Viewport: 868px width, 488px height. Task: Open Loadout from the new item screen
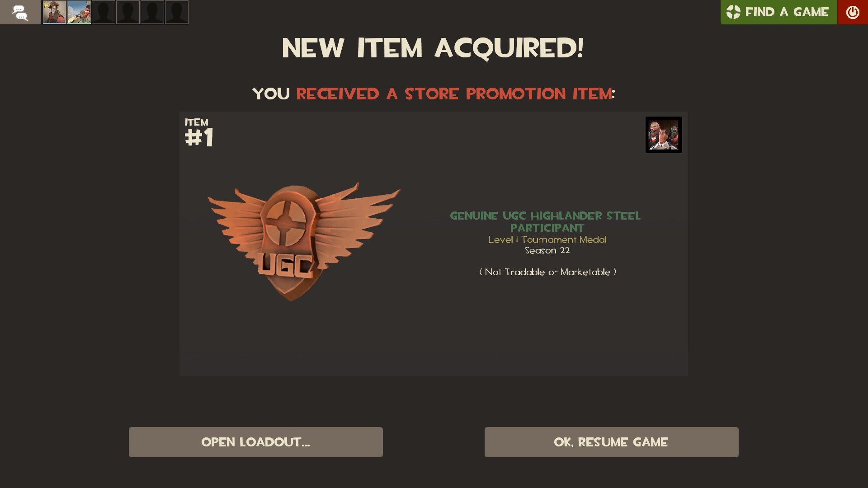tap(256, 442)
